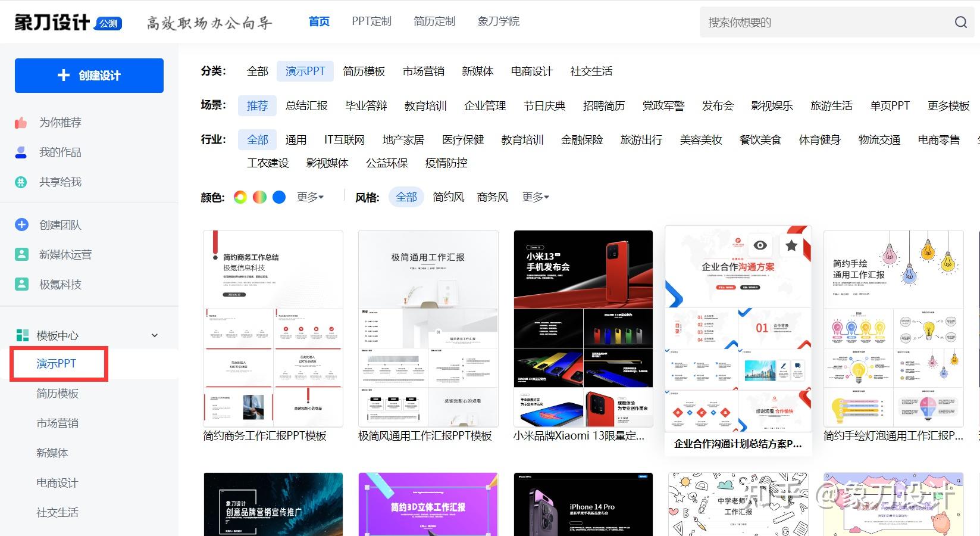Select 节日庆典 scene filter
Viewport: 980px width, 536px height.
[x=544, y=105]
